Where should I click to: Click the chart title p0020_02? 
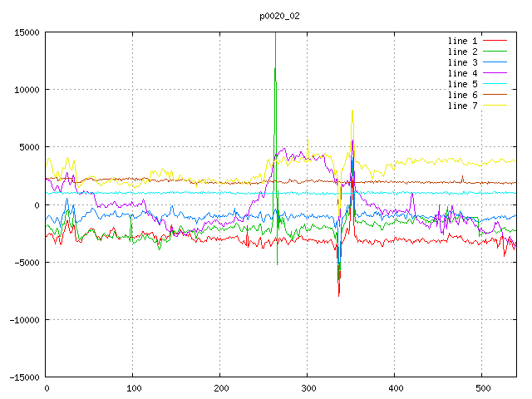click(x=280, y=15)
